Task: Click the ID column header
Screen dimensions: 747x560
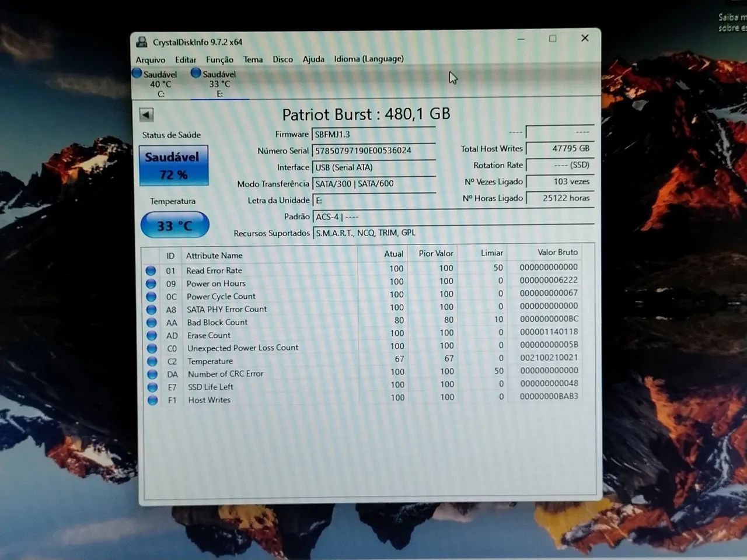Action: point(170,256)
